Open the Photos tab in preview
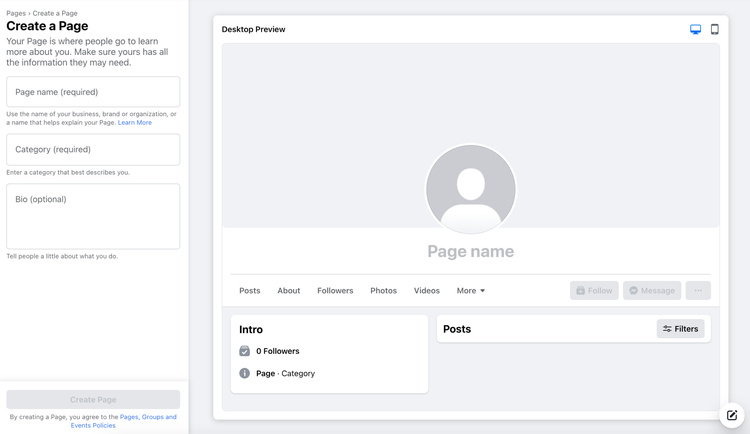Screen dimensions: 750x434 click(x=384, y=290)
